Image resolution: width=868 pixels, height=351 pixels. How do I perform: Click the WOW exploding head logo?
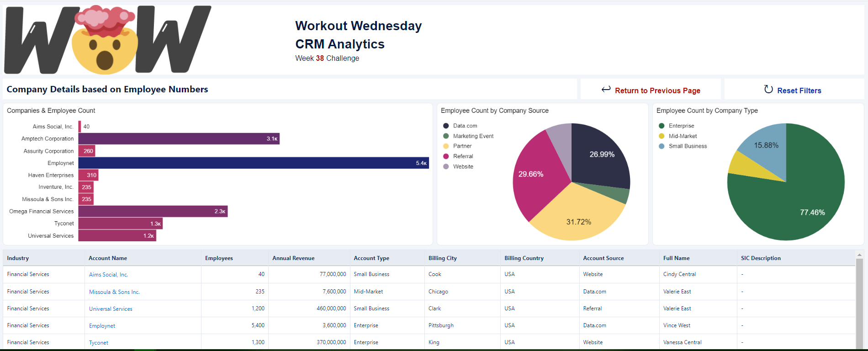pyautogui.click(x=107, y=40)
